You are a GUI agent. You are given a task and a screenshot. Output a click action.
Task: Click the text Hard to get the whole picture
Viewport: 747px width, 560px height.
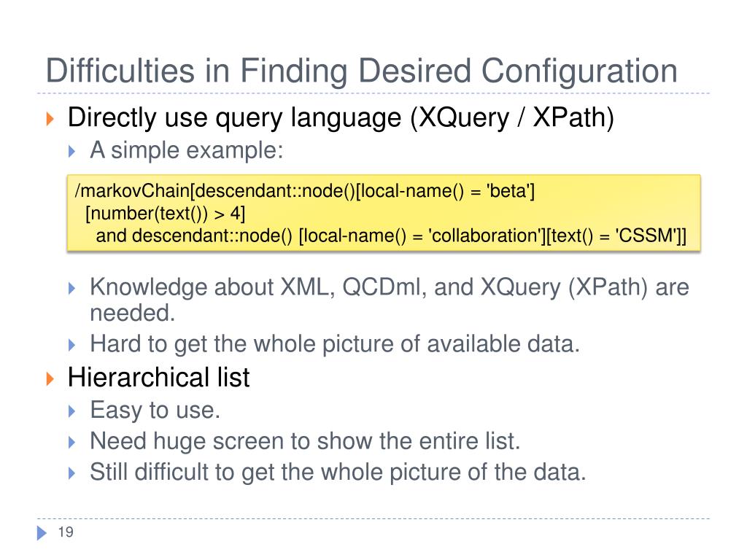(335, 344)
